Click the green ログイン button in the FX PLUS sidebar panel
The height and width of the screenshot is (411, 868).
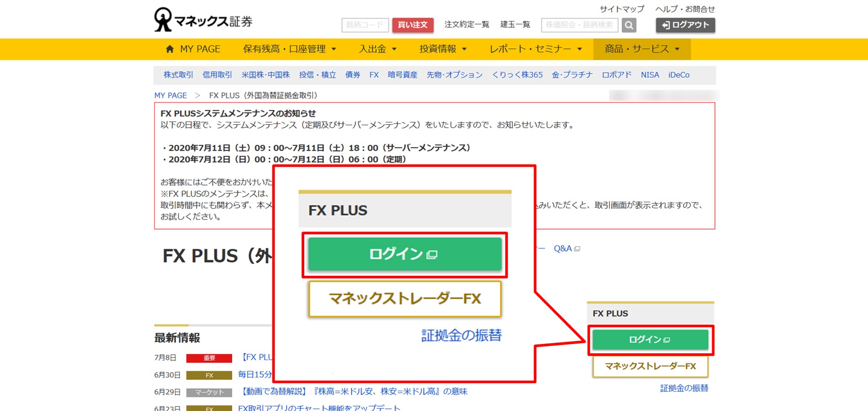point(650,340)
